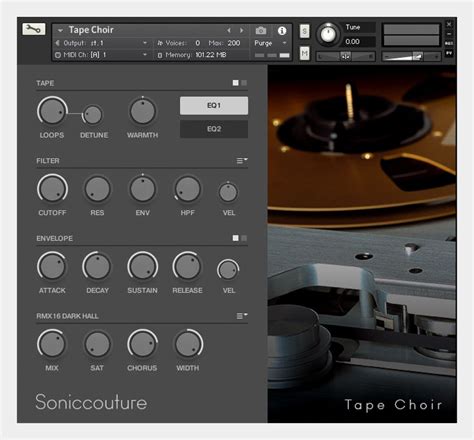Screen dimensions: 474x440
Task: Click the WARMTH knob
Action: pos(142,111)
